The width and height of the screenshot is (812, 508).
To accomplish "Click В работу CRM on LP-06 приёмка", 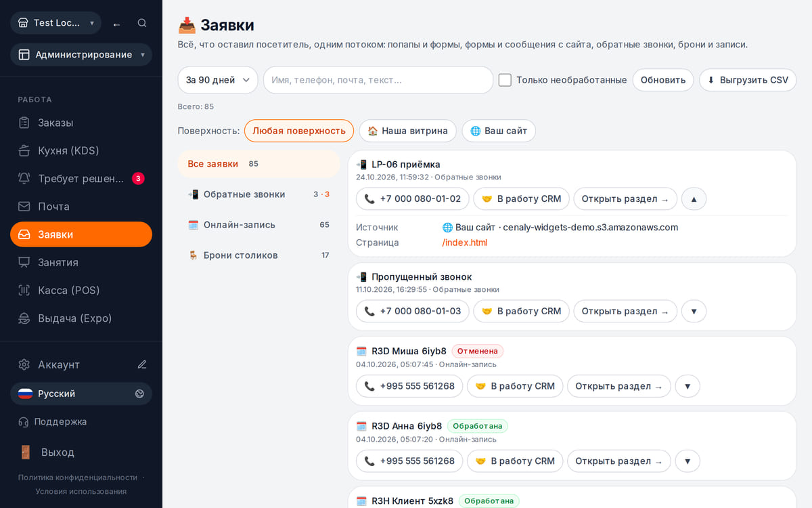I will 521,198.
